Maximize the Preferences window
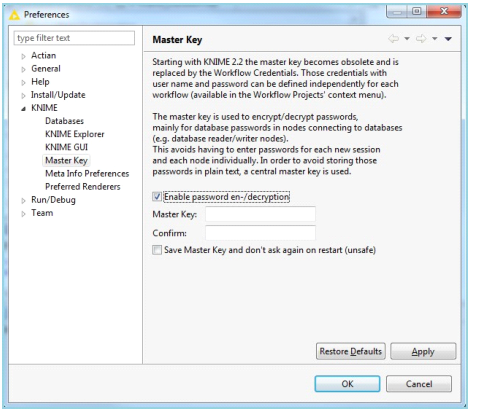 (416, 12)
